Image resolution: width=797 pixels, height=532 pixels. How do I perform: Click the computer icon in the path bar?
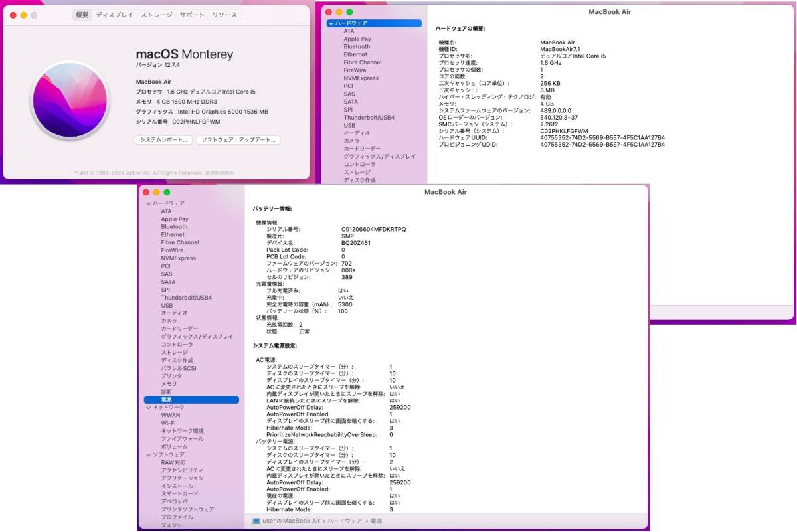tap(256, 521)
